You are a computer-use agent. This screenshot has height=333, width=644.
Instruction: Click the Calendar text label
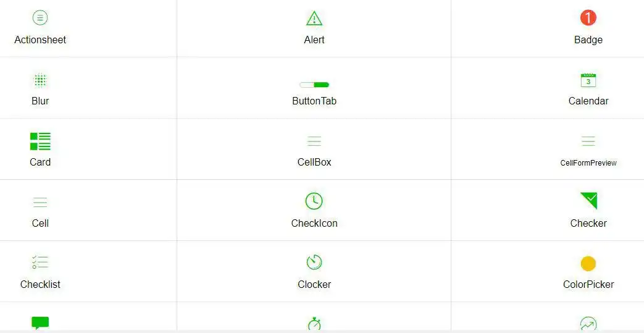(x=588, y=101)
